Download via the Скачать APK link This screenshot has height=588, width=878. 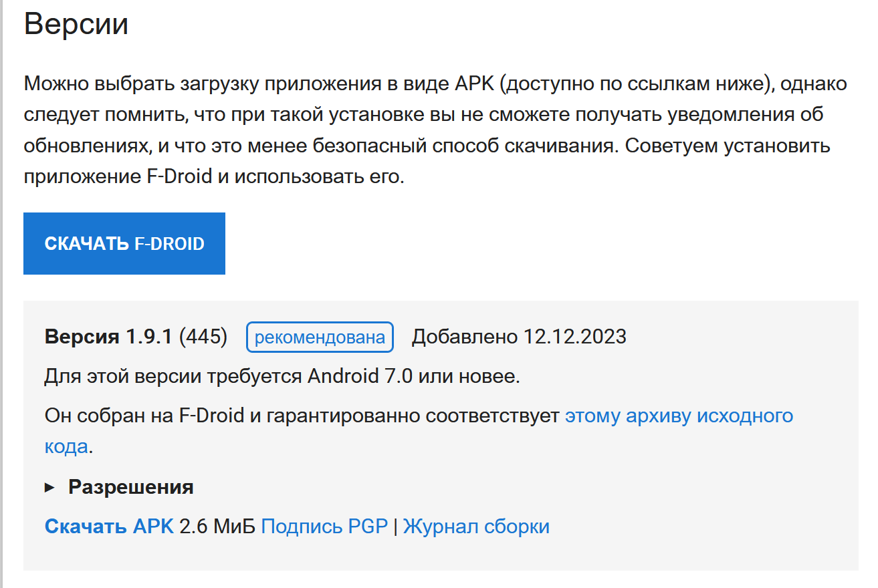coord(109,527)
